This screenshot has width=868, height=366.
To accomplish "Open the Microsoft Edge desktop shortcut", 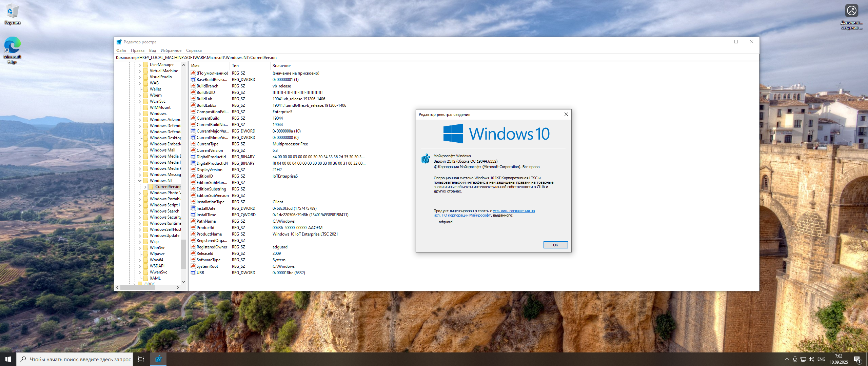I will point(12,50).
